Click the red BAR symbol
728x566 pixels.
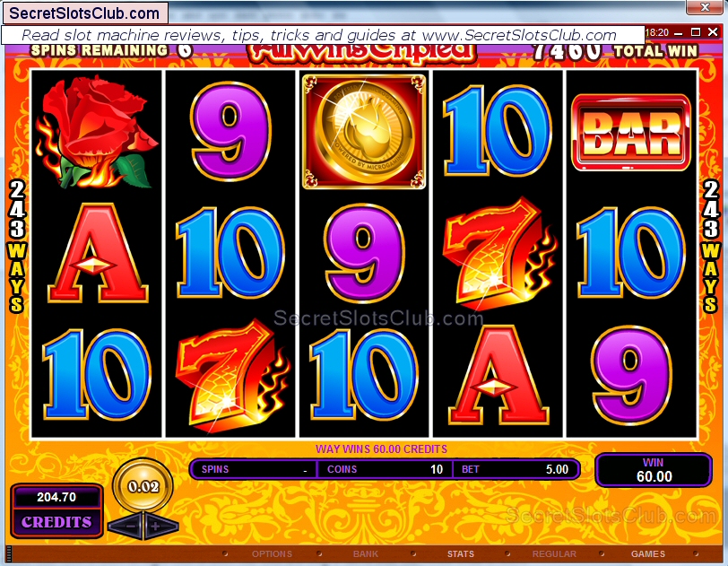(631, 133)
